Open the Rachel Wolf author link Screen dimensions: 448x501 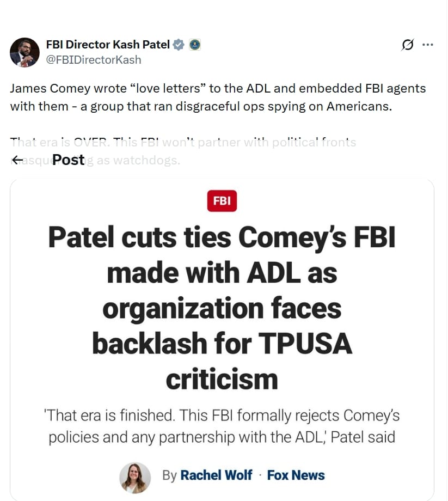(216, 475)
